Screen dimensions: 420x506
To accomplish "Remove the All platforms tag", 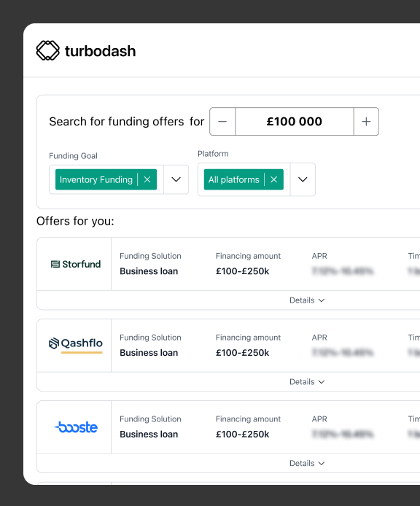I will (x=273, y=179).
